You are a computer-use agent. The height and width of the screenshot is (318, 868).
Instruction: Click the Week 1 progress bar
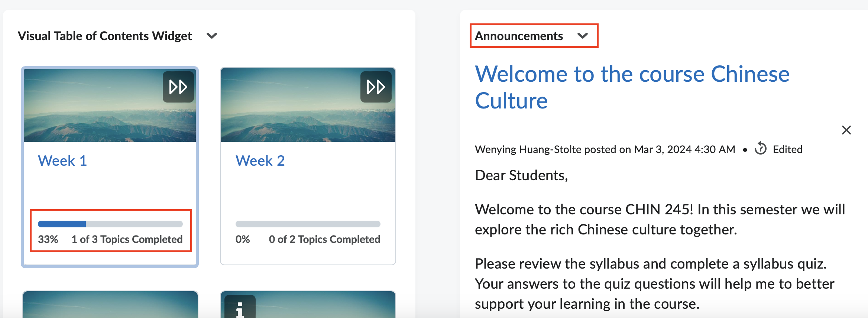point(110,224)
